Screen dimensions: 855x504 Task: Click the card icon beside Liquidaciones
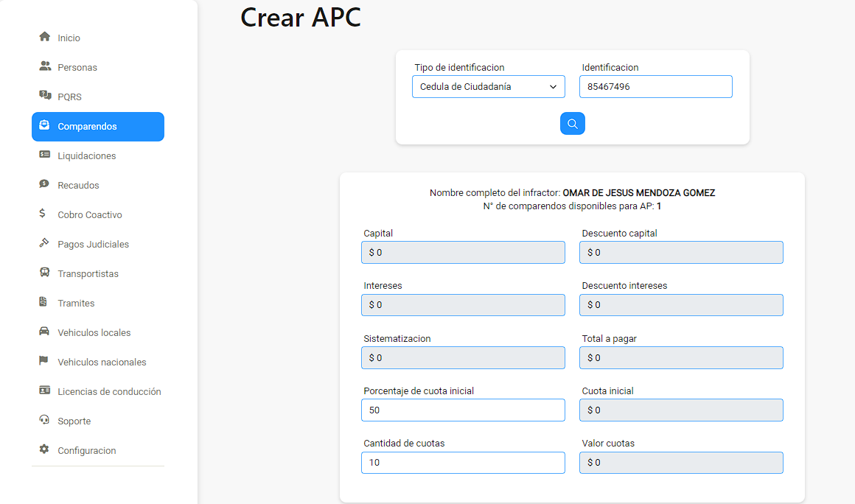[x=45, y=155]
